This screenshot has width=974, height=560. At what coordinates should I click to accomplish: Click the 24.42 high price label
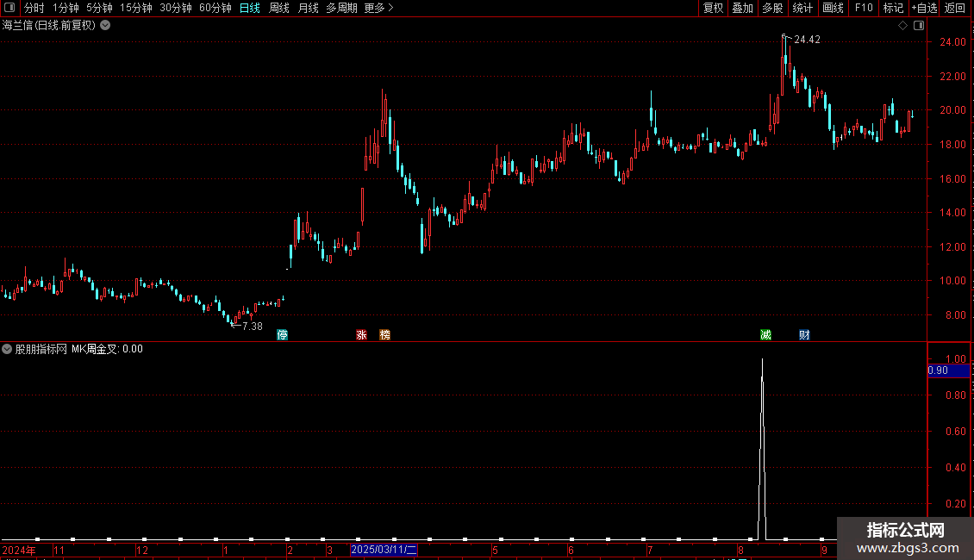[807, 40]
